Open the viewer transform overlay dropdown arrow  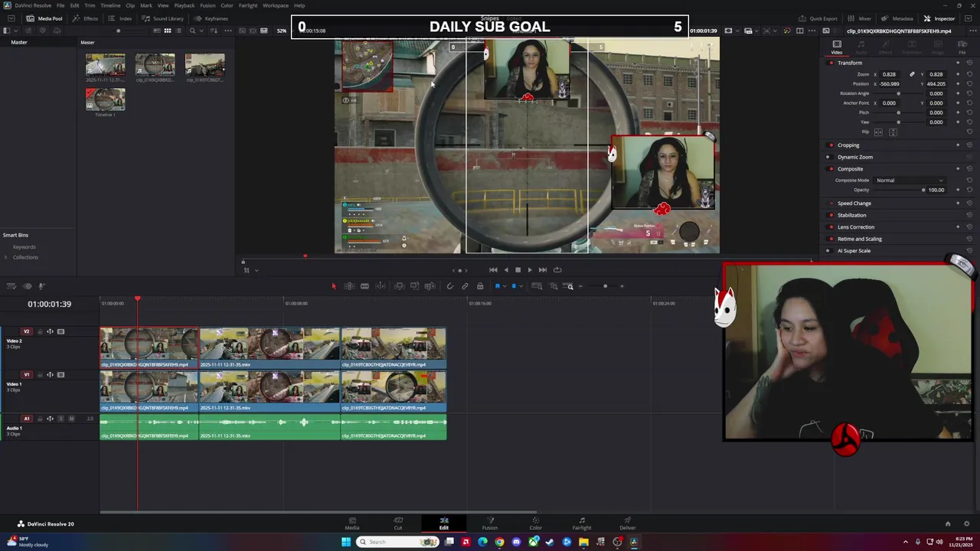(x=256, y=269)
